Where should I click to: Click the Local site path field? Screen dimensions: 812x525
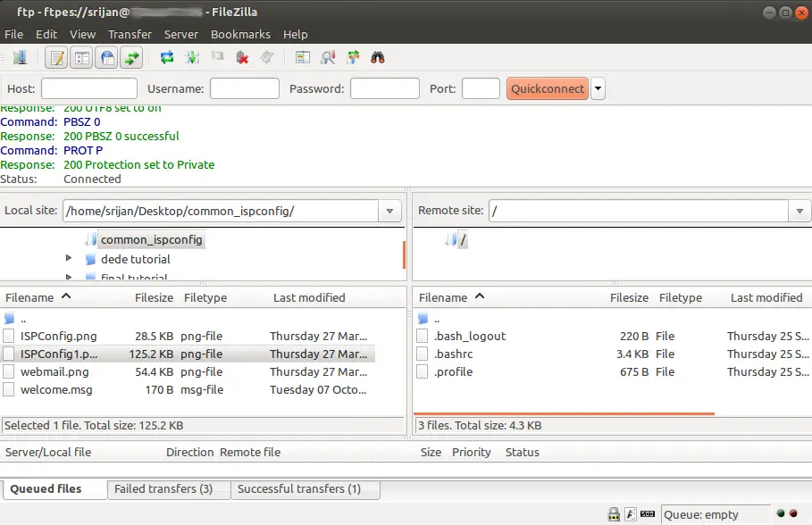(x=221, y=211)
